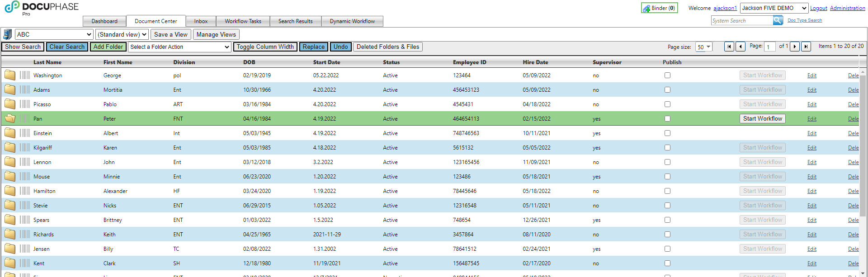Click the cabinet icon beside ABC dropdown
Screen dimensions: 868x277
click(x=8, y=34)
